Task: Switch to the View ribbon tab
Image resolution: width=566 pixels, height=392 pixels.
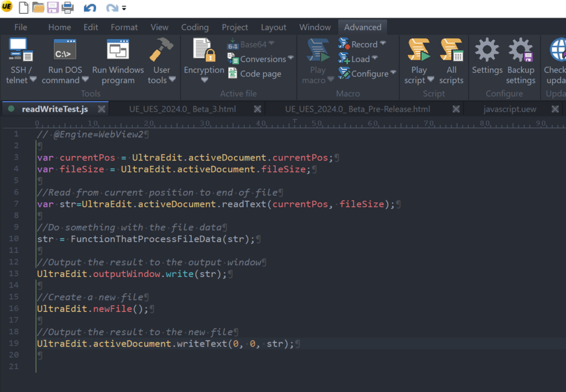Action: pyautogui.click(x=159, y=27)
